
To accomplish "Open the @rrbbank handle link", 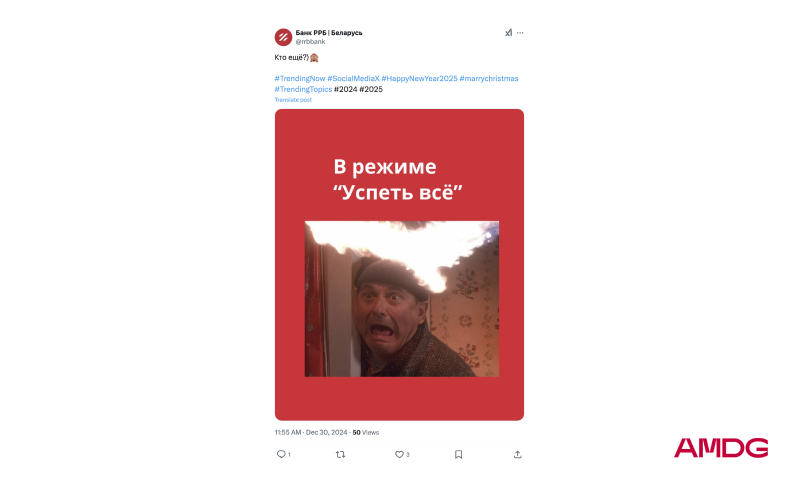I will [310, 42].
